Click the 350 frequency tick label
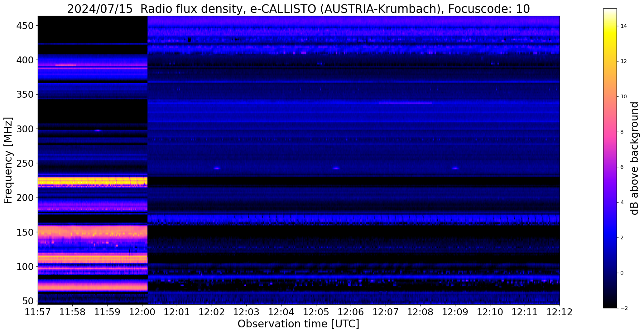 24,95
